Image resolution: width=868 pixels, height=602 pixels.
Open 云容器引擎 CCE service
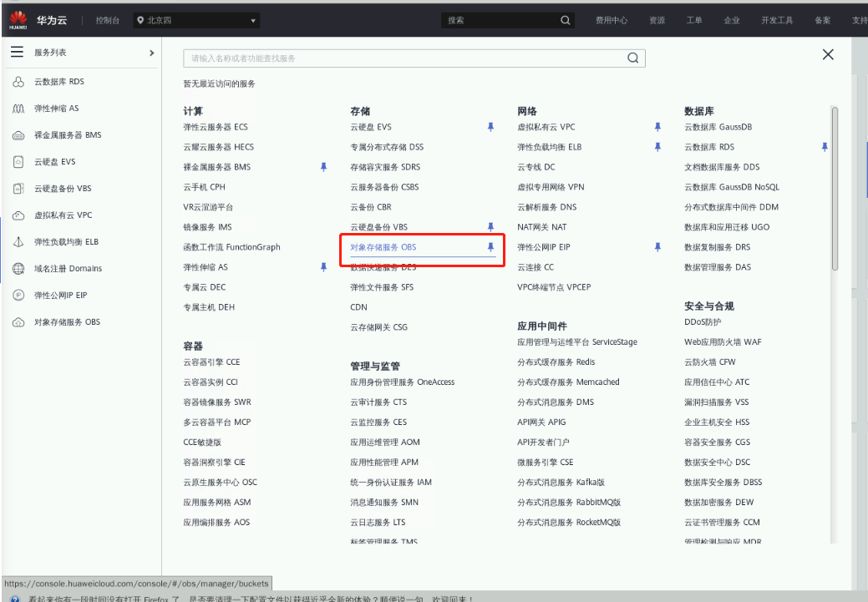tap(211, 362)
